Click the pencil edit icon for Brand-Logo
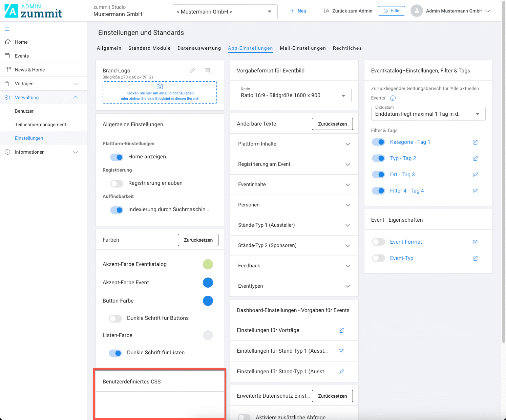 coord(193,70)
